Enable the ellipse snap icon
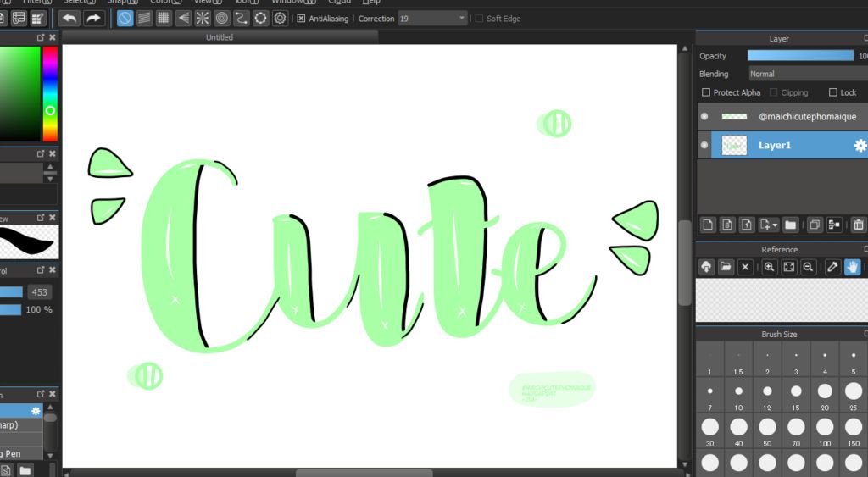This screenshot has height=477, width=868. pyautogui.click(x=260, y=19)
